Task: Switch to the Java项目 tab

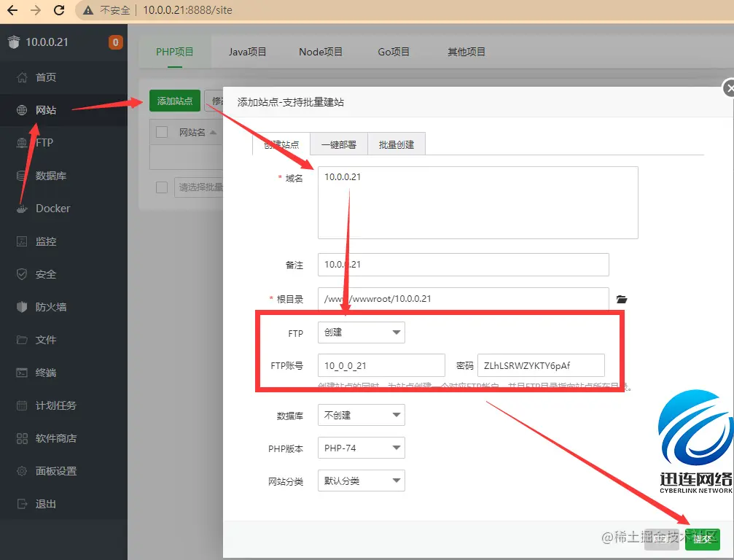Action: [x=247, y=52]
